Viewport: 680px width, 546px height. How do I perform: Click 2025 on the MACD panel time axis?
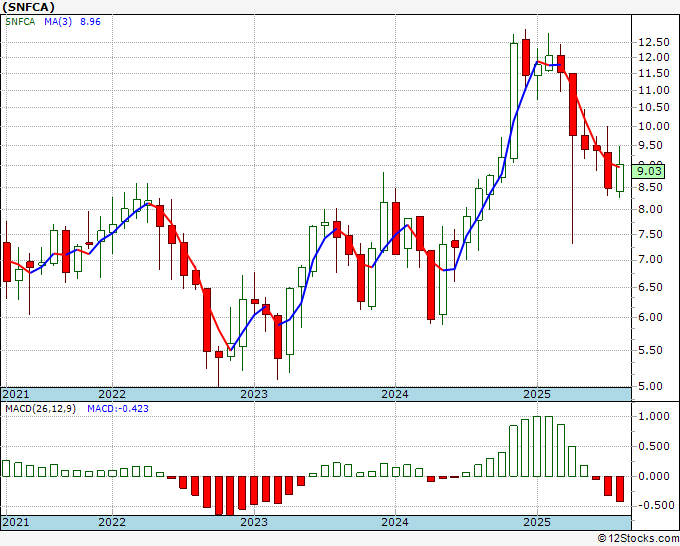536,522
